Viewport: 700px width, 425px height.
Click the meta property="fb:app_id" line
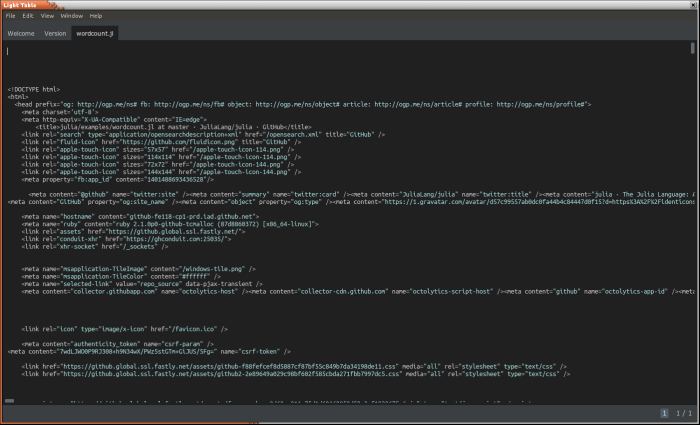coord(118,179)
